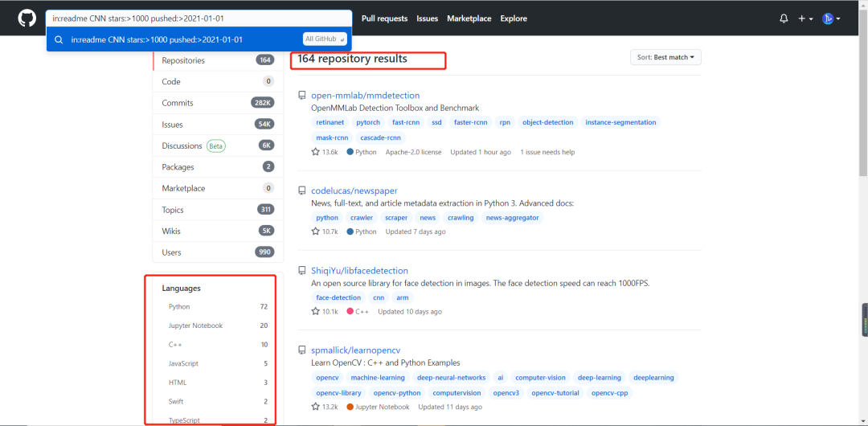Click the opencv topic tag
This screenshot has height=426, width=868.
326,378
